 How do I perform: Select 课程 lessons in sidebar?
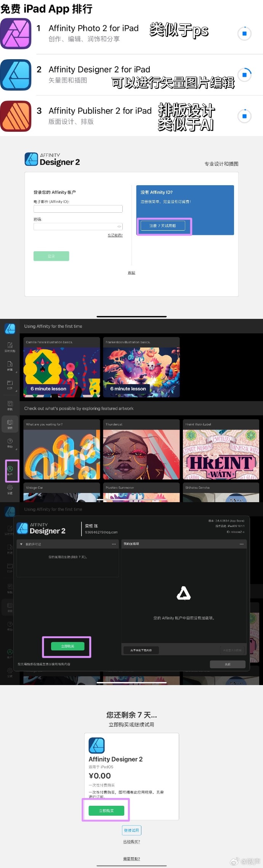click(x=10, y=424)
